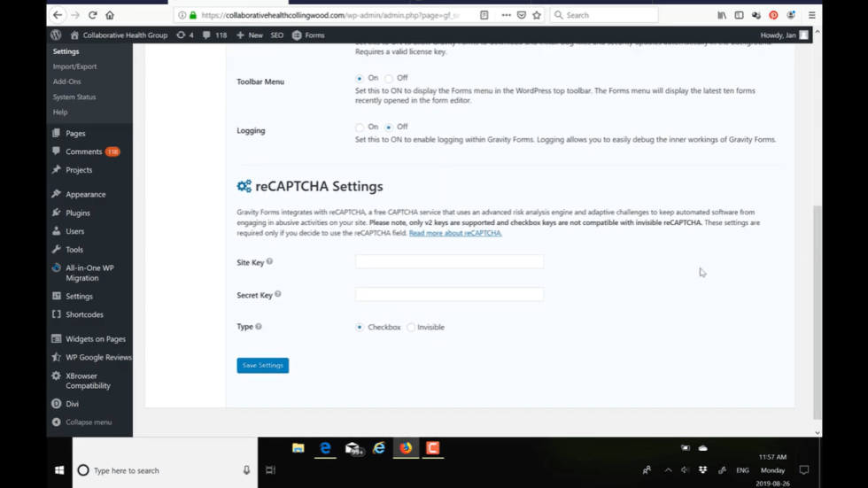Click the Firefox Search box

(x=604, y=15)
